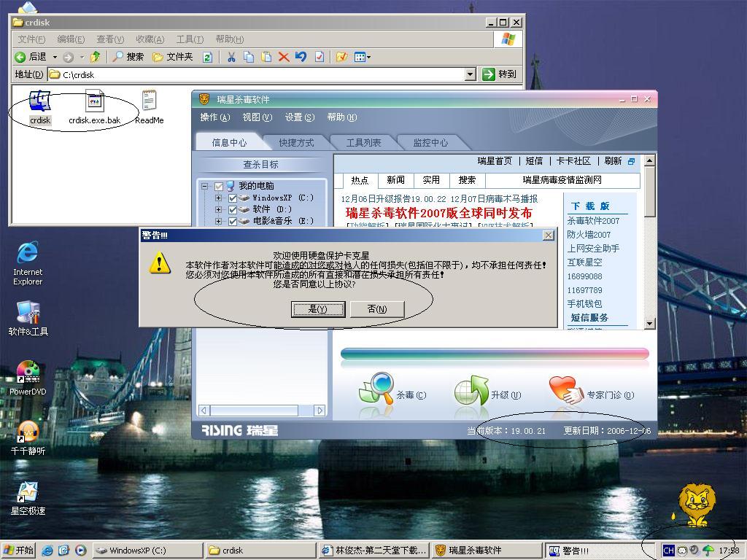
Task: Click the CH language indicator in tray
Action: pyautogui.click(x=668, y=551)
